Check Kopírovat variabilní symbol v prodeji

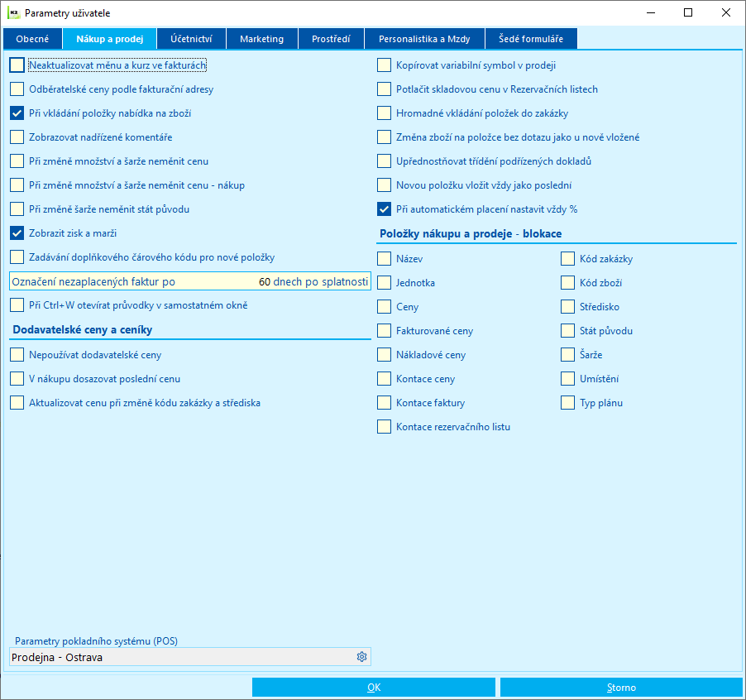pos(384,65)
